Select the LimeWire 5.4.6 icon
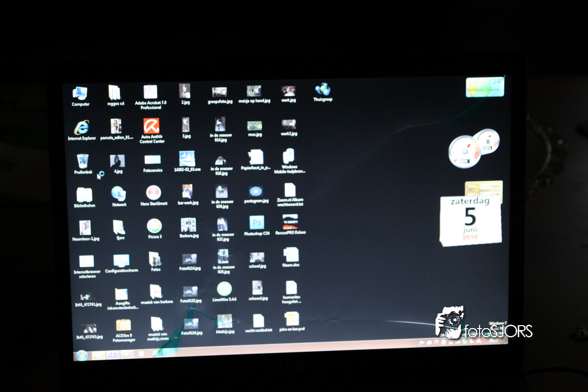The height and width of the screenshot is (392, 588). 224,289
